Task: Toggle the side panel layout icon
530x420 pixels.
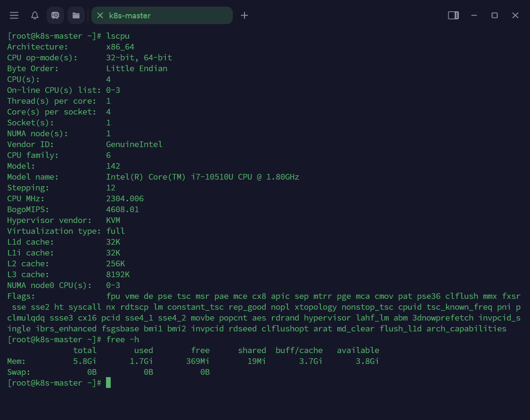Action: tap(453, 16)
